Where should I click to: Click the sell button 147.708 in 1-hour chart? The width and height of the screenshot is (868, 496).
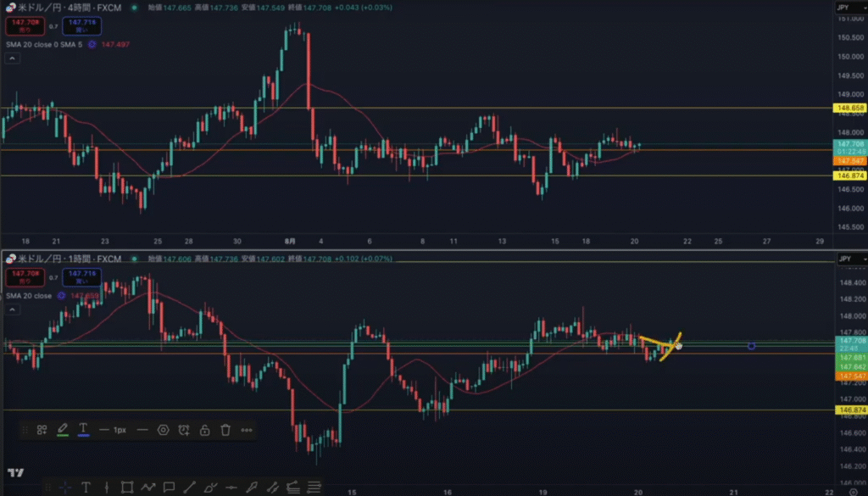click(25, 277)
